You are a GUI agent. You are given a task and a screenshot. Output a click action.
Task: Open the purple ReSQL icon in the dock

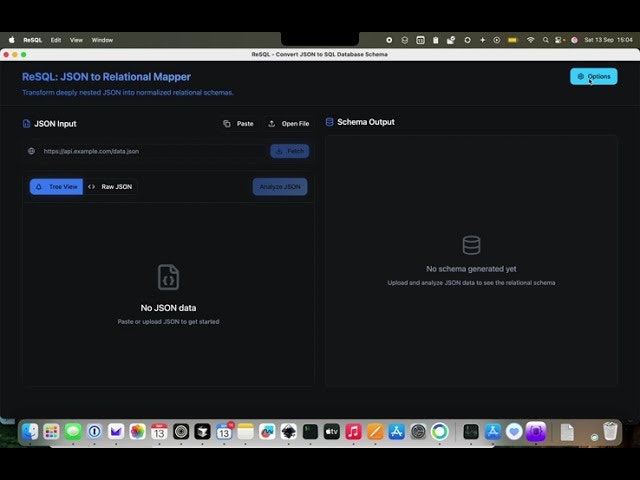click(x=536, y=432)
